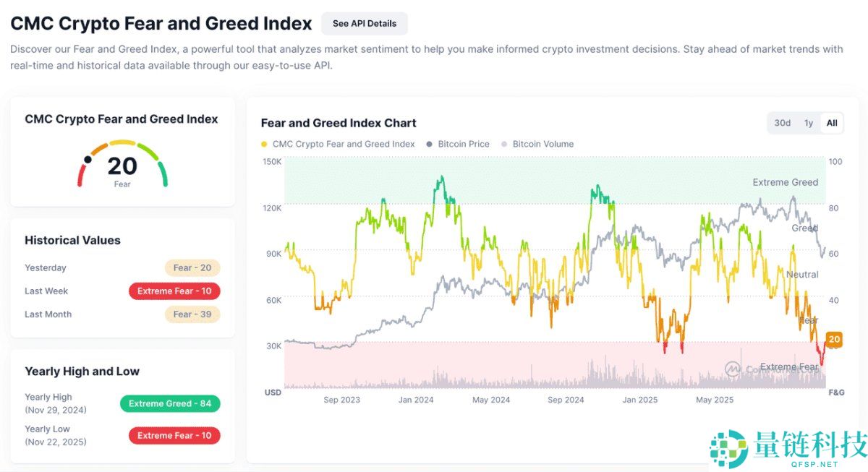This screenshot has height=472, width=868.
Task: Select the All chart range
Action: [832, 123]
